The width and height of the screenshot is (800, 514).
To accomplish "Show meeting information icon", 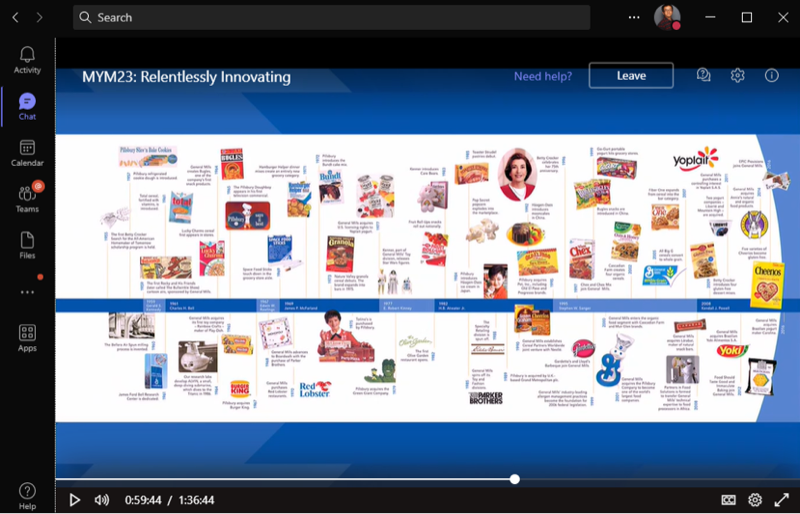I will tap(771, 76).
